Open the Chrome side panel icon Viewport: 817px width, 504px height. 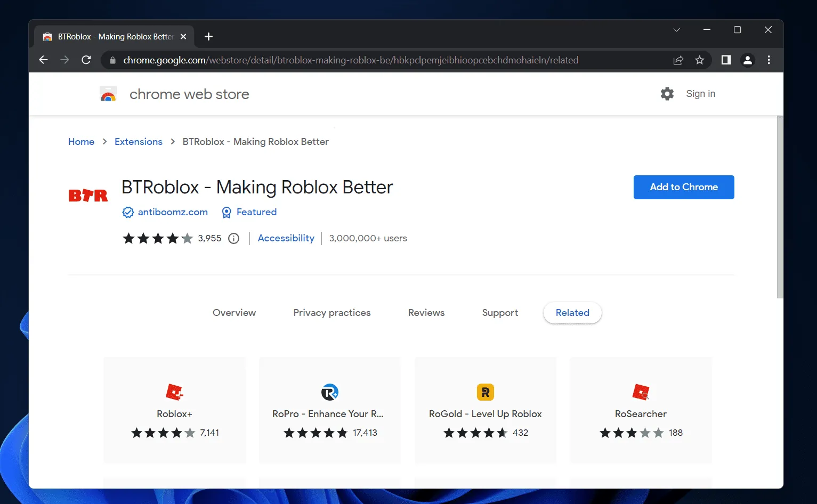click(x=726, y=60)
